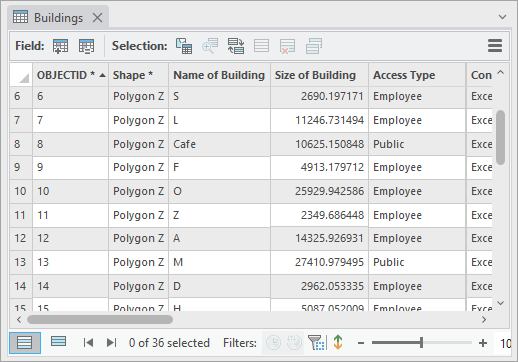Screen dimensions: 518x362
Task: Close the Buildings table tab
Action: click(x=97, y=17)
